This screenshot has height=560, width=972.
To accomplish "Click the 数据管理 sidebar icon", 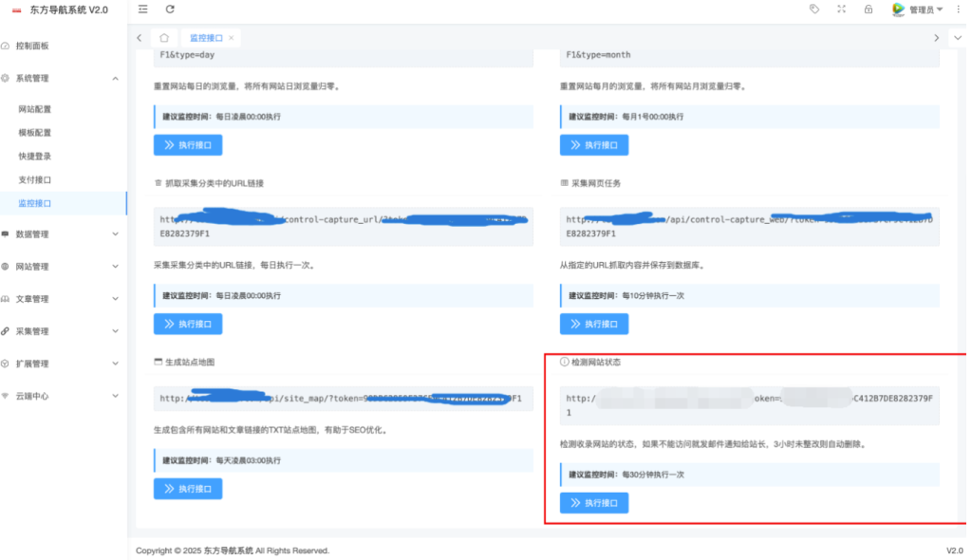I will pos(5,234).
